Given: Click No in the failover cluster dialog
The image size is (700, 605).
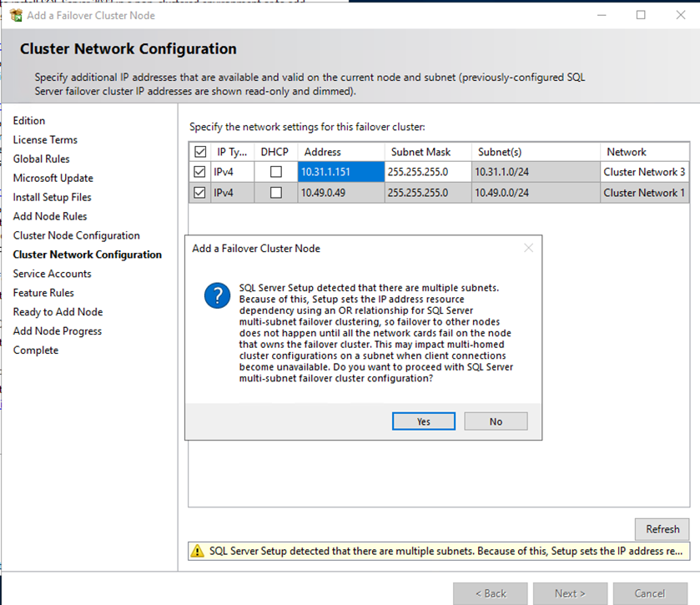Looking at the screenshot, I should click(496, 421).
